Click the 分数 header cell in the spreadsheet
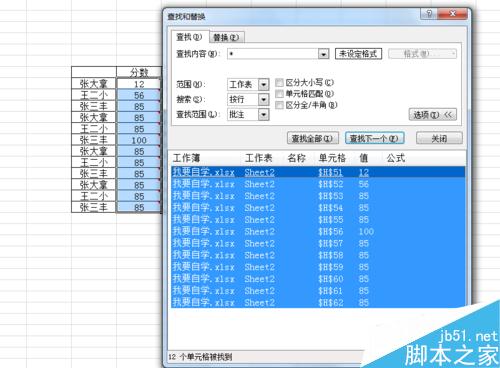 pyautogui.click(x=139, y=72)
